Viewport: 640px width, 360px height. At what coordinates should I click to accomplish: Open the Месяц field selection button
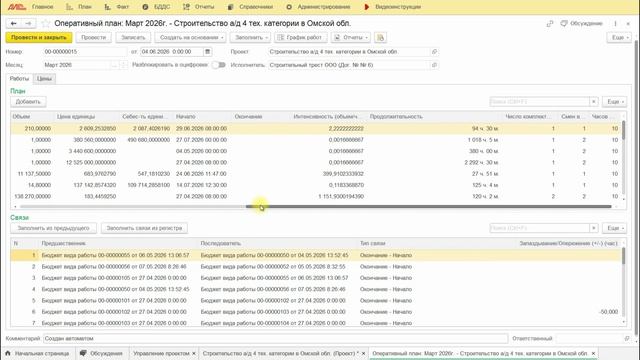pos(115,65)
